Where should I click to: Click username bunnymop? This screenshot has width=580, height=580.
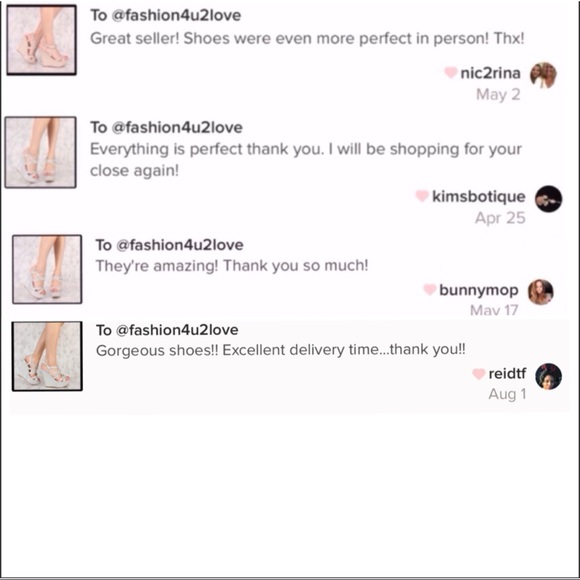(x=479, y=290)
